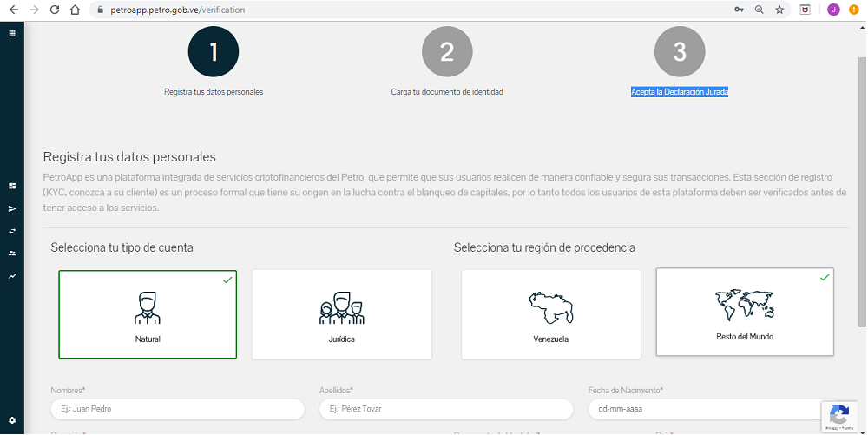Image resolution: width=868 pixels, height=435 pixels.
Task: Focus the Nombres input field
Action: click(178, 409)
